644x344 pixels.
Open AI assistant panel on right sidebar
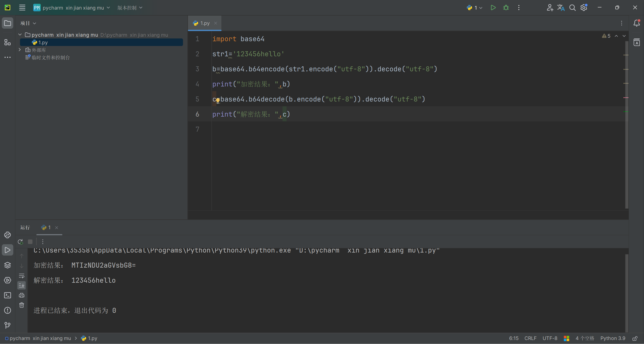tap(637, 42)
